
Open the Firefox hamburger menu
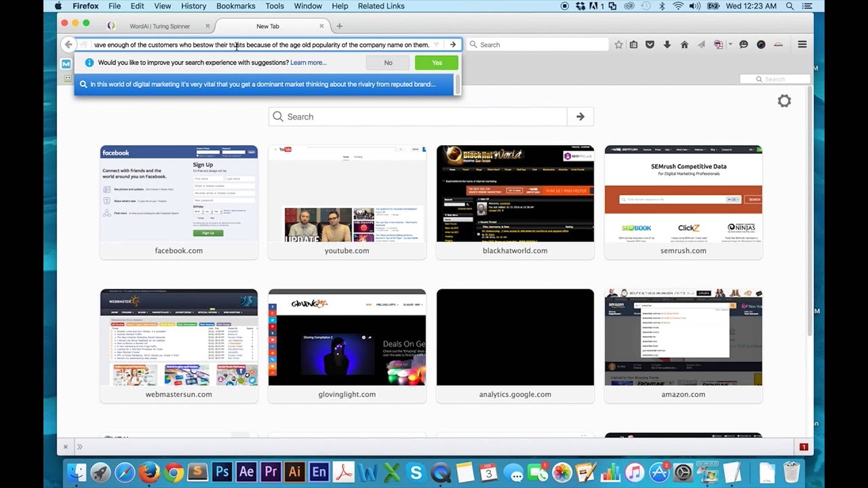point(802,45)
